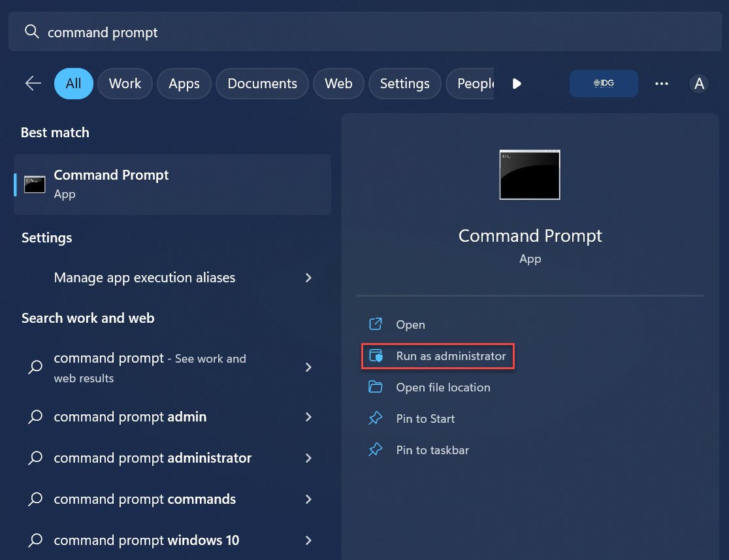
Task: Click the Run as administrator shield icon
Action: (376, 356)
